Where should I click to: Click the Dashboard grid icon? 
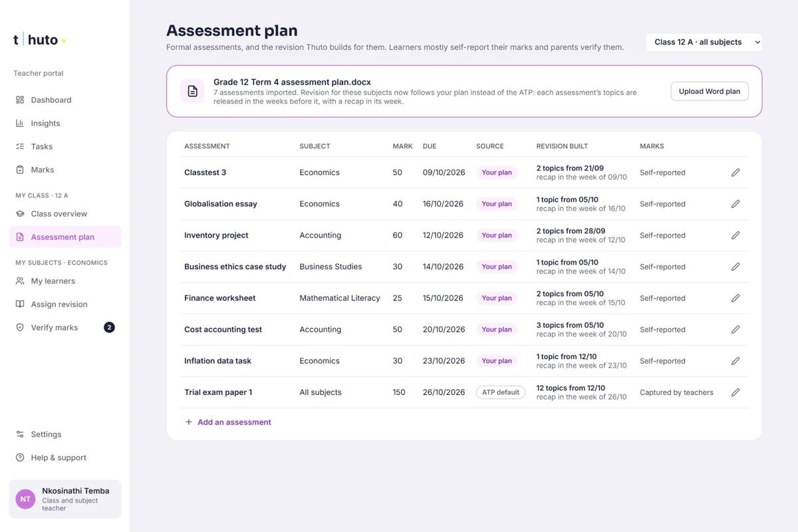coord(20,100)
